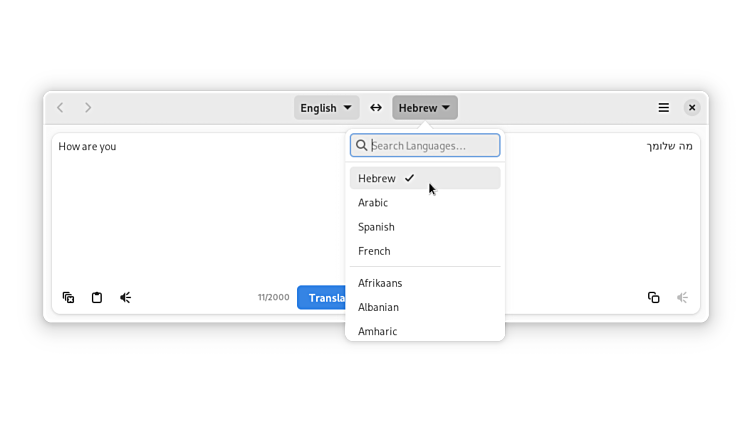Click the 'How are you' source text area
This screenshot has height=423, width=752.
tap(190, 200)
